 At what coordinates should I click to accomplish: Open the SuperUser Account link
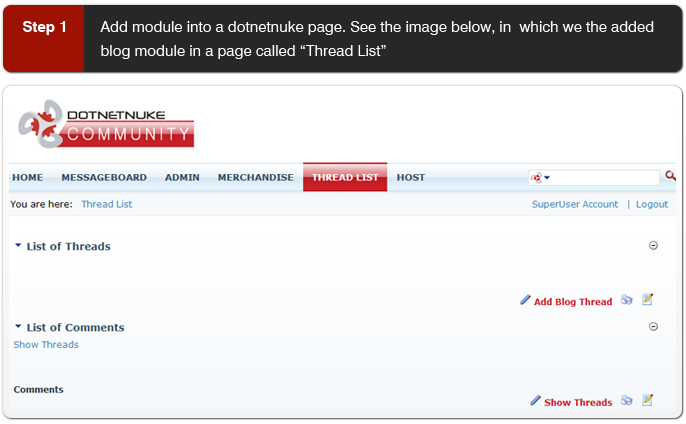pos(575,204)
